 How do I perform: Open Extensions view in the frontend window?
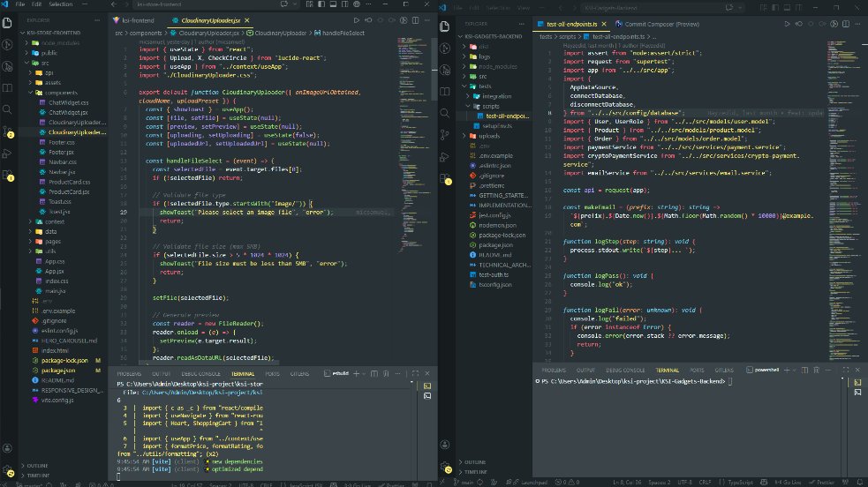(x=8, y=176)
